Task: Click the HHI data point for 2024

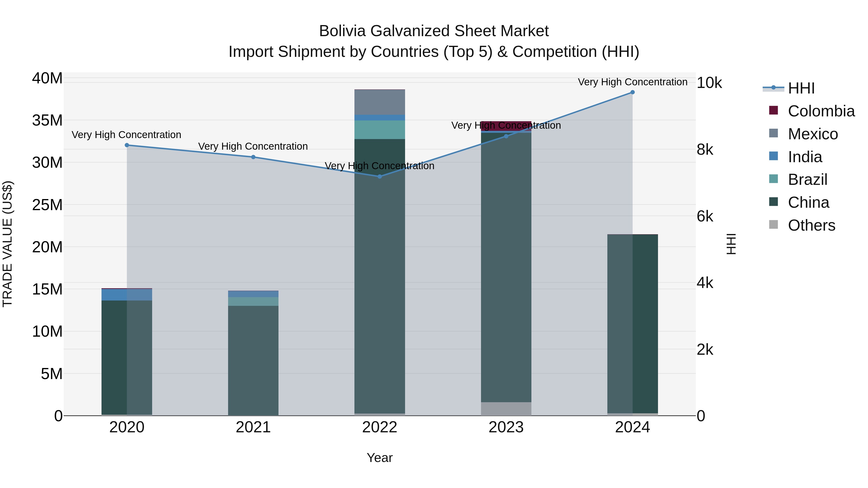Action: [x=632, y=92]
